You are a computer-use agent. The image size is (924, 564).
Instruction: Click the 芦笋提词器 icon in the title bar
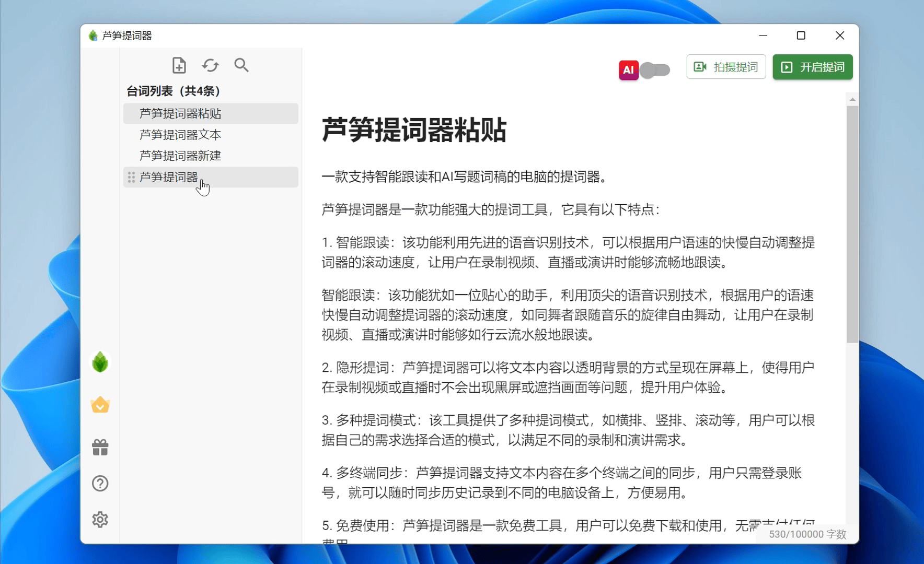[x=93, y=35]
